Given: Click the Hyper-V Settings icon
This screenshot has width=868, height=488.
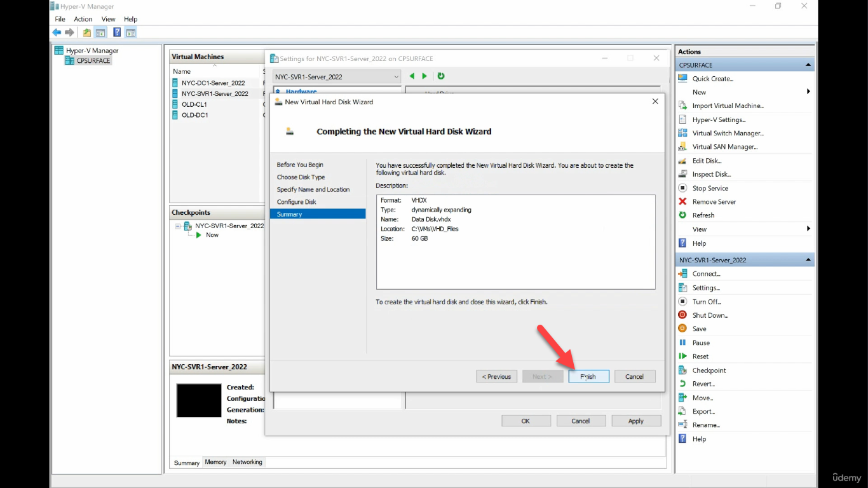Looking at the screenshot, I should coord(682,119).
